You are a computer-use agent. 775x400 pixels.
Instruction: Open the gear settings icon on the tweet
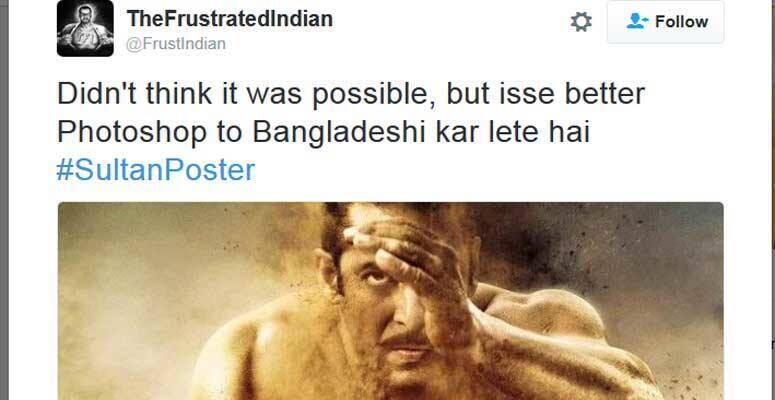pyautogui.click(x=581, y=22)
